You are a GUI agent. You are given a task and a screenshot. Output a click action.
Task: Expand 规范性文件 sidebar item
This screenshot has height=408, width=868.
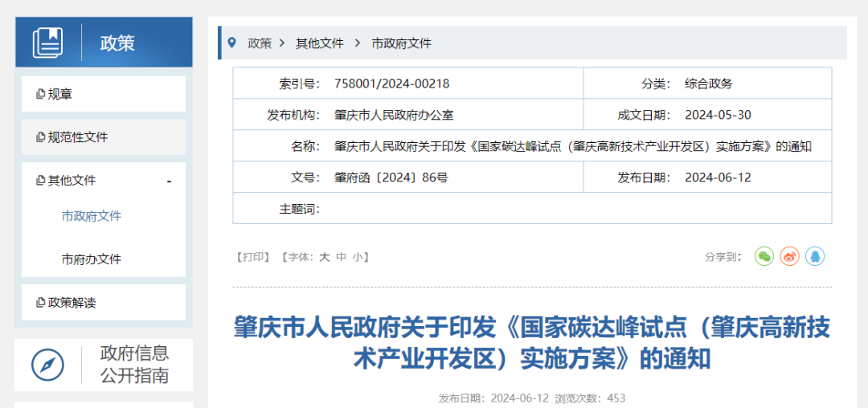(x=77, y=137)
